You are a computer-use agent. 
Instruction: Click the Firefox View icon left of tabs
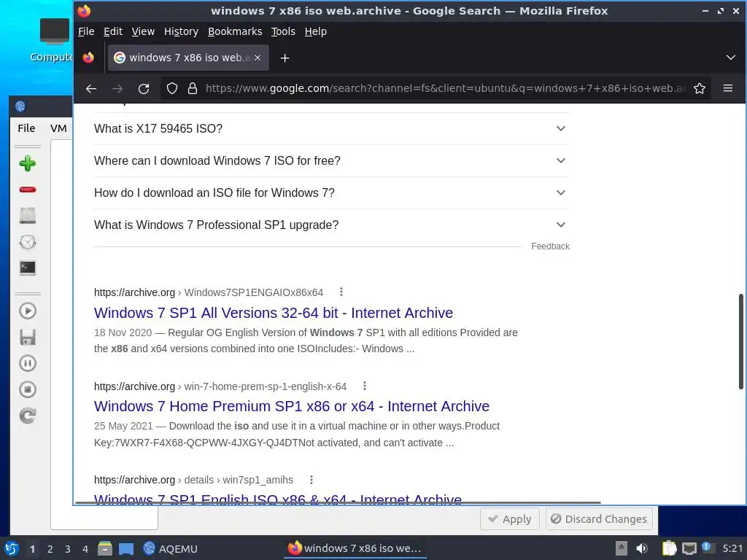88,58
